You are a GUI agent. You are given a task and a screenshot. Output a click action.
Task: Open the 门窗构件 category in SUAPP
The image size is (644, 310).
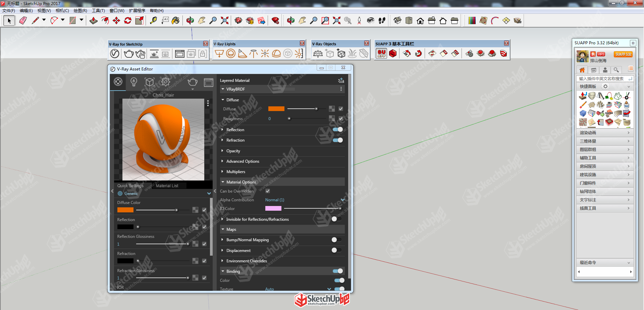[605, 183]
